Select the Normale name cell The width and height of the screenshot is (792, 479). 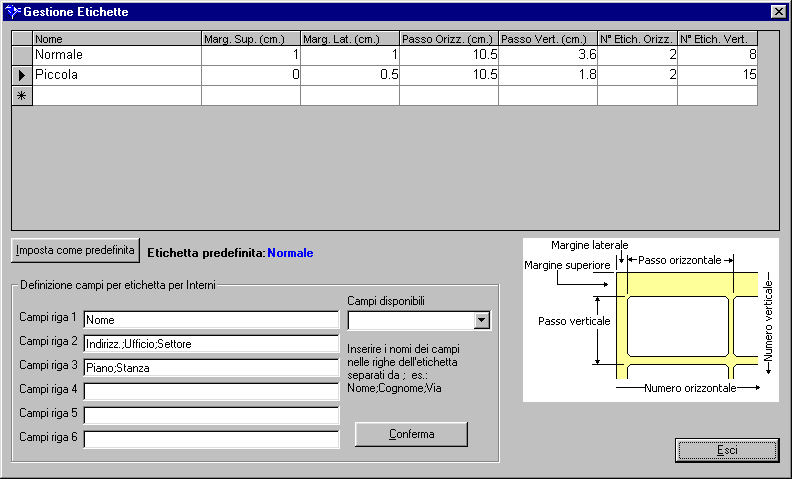117,55
